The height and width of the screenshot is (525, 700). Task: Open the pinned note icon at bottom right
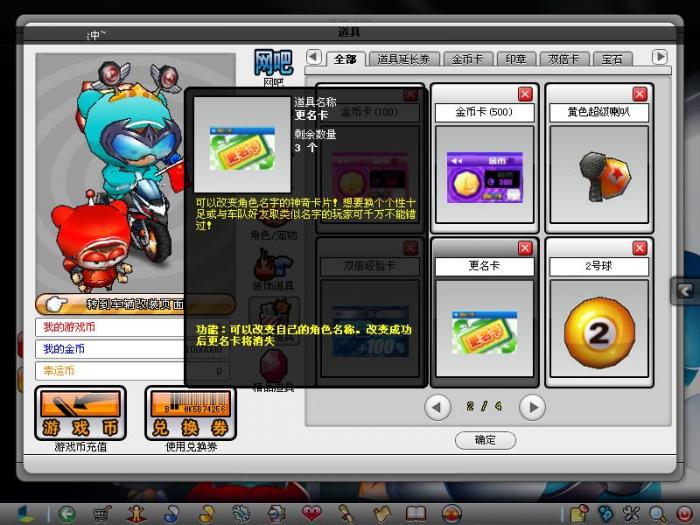coord(579,514)
